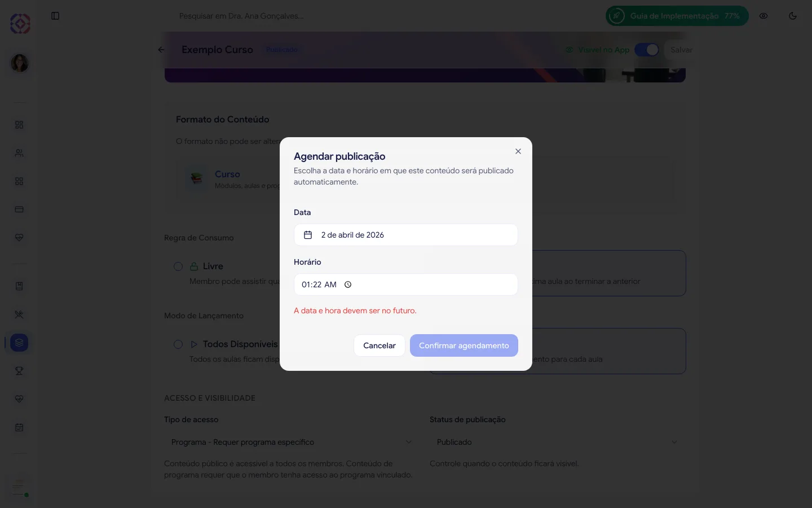Open the user avatar profile picture
Screen dimensions: 812x508
20,63
